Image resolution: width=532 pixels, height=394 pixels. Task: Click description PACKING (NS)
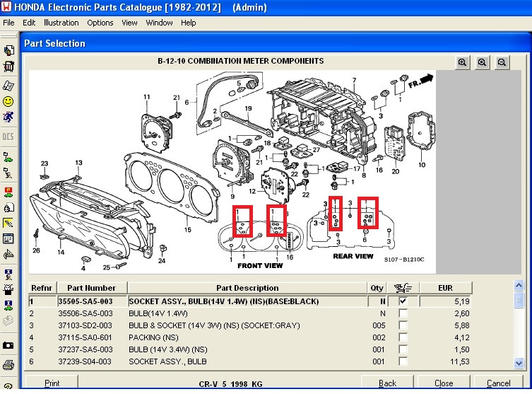(153, 337)
